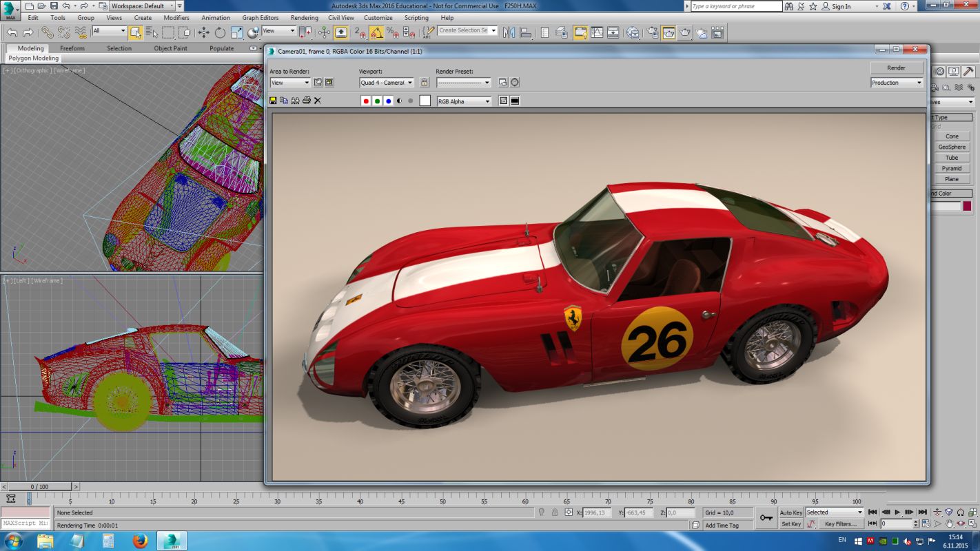Open the Area to Render dropdown

click(290, 83)
